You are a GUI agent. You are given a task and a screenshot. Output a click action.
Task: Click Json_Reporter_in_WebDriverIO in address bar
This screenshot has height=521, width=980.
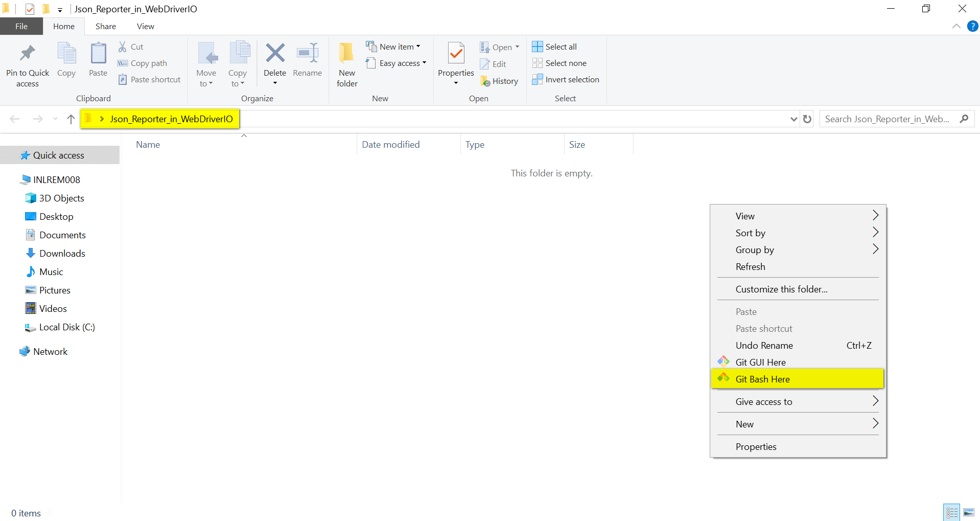[x=171, y=119]
